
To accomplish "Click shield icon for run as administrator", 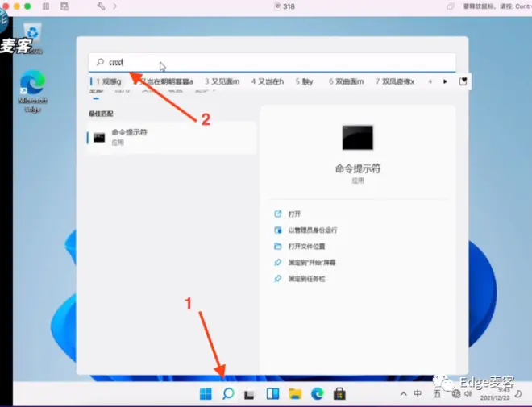I will (x=278, y=230).
